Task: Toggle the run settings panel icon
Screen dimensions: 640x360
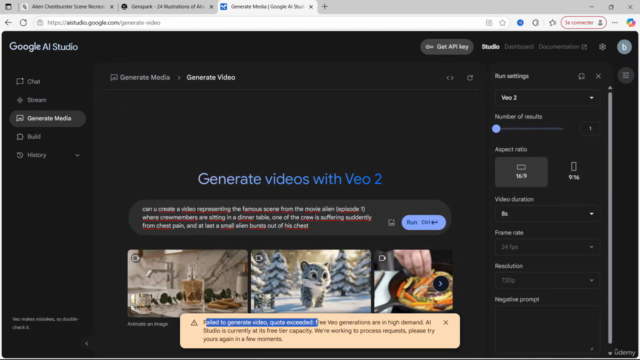Action: point(625,75)
